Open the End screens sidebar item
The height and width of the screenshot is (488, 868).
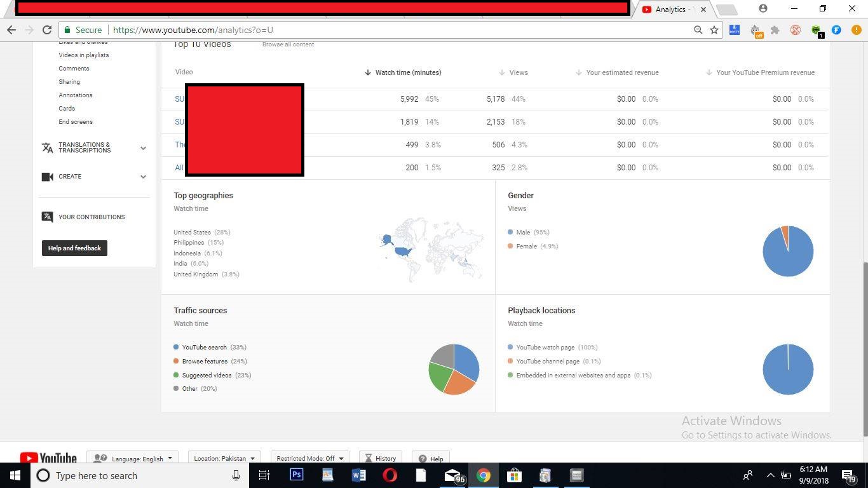point(76,122)
